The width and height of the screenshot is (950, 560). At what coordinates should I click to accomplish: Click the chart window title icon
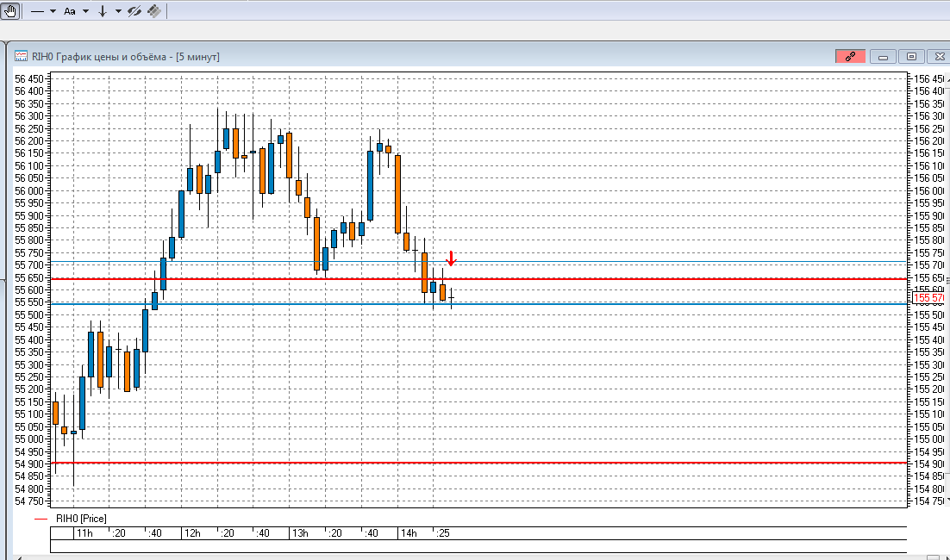pos(20,56)
